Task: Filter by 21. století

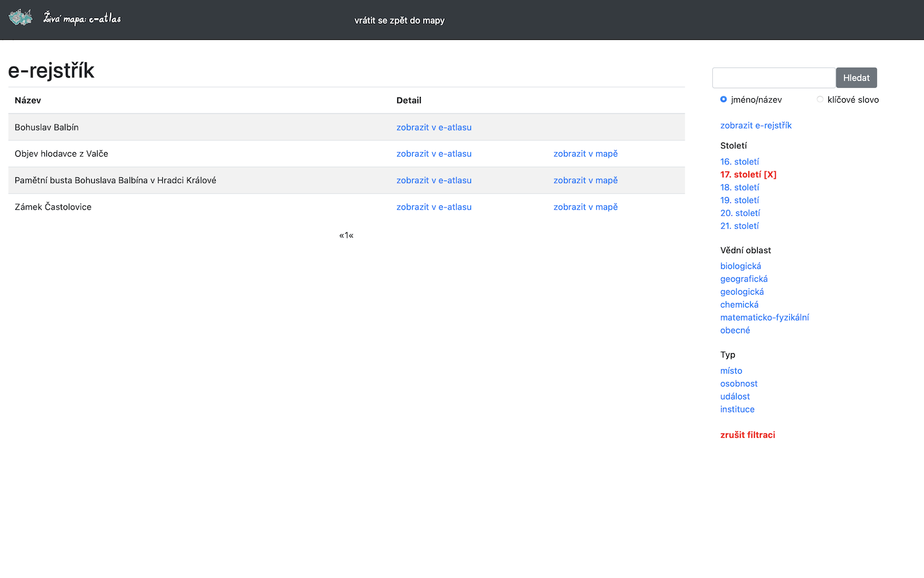Action: click(x=739, y=226)
